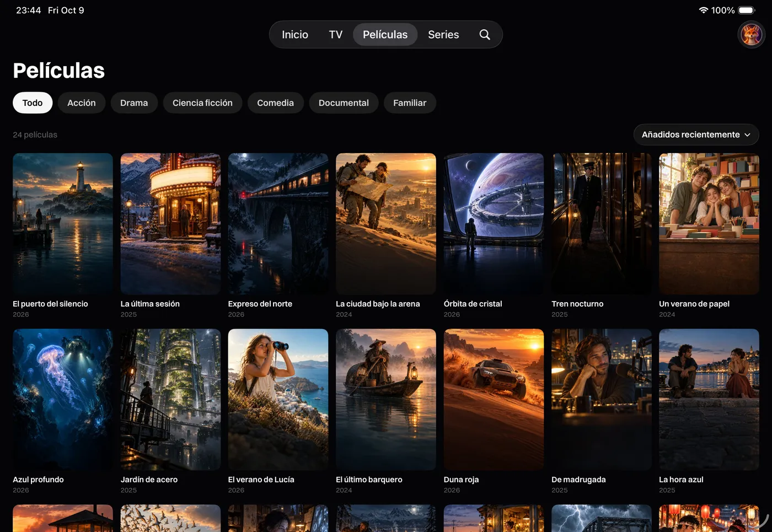Open the La hora azul title link
The image size is (772, 532).
coord(681,480)
